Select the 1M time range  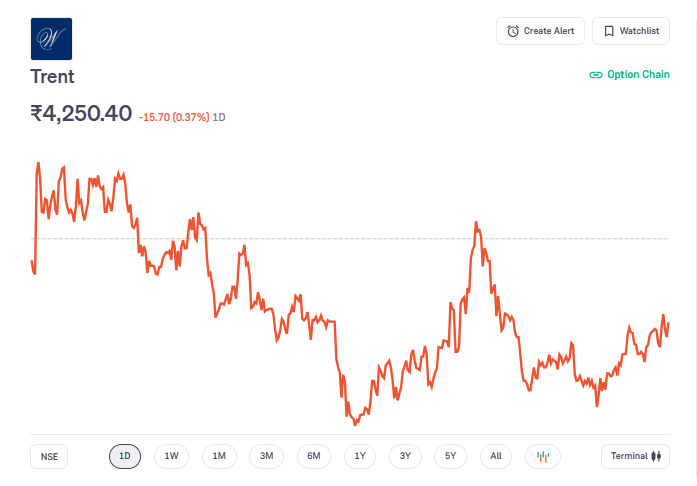219,456
